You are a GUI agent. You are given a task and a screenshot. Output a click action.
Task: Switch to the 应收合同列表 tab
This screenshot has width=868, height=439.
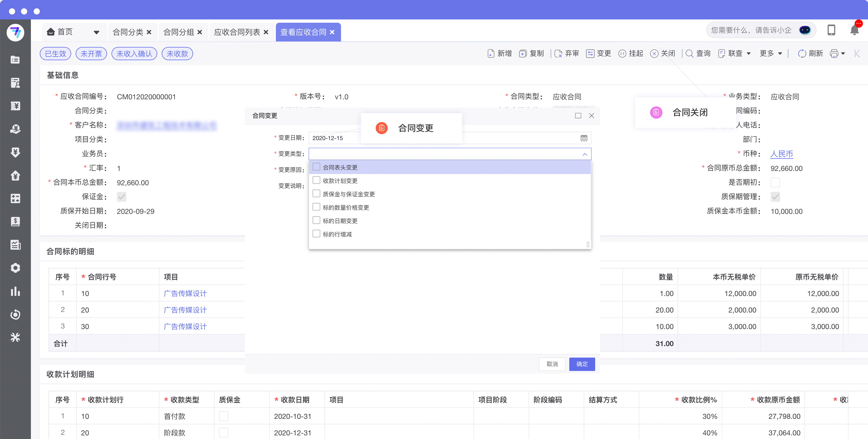point(237,32)
